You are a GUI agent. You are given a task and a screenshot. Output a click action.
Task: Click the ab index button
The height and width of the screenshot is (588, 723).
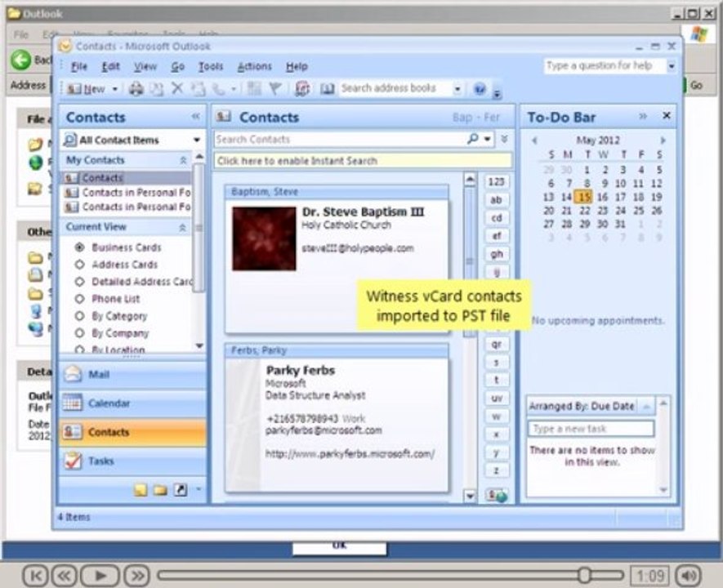pyautogui.click(x=497, y=199)
